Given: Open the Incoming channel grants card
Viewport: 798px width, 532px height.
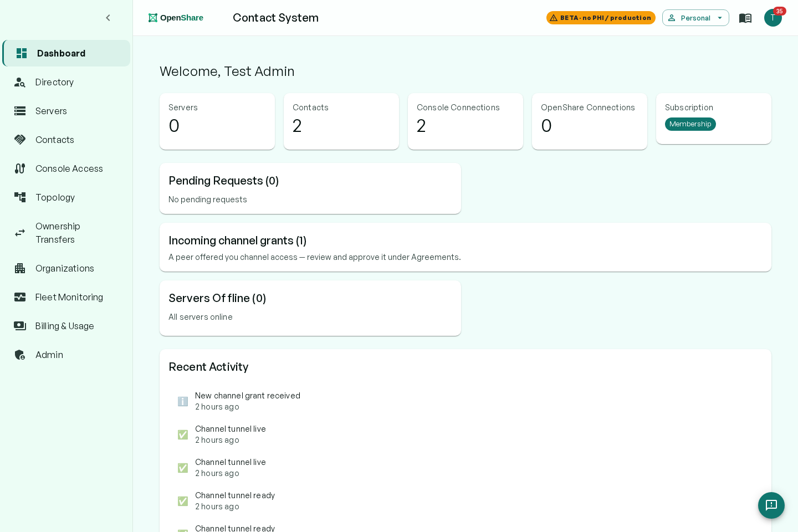Looking at the screenshot, I should tap(465, 247).
